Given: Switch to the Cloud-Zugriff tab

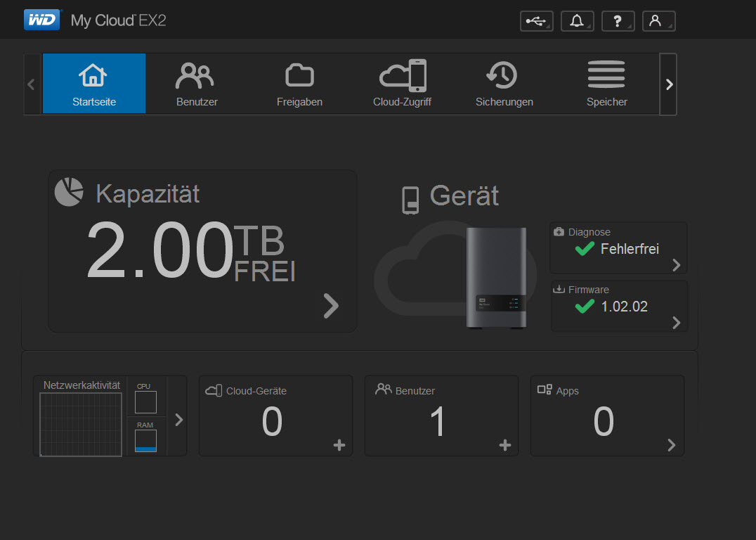Looking at the screenshot, I should [x=402, y=84].
